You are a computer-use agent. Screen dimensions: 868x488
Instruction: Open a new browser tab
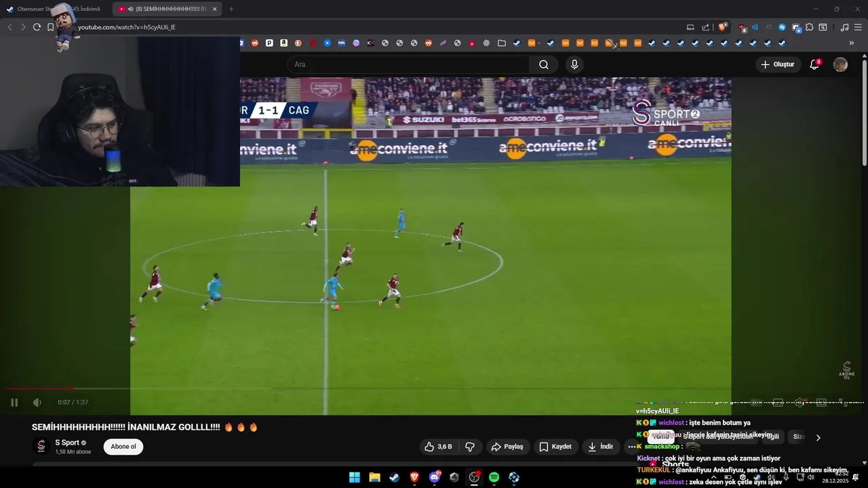[x=231, y=9]
